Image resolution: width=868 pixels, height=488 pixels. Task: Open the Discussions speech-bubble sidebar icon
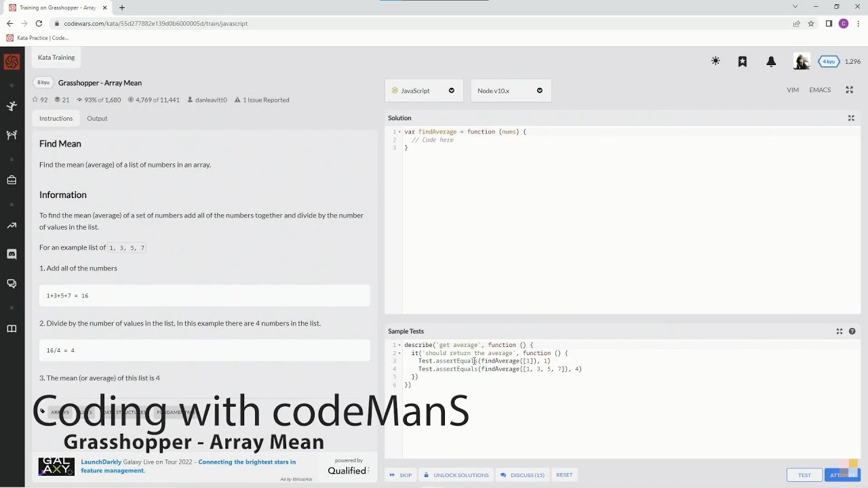[12, 283]
